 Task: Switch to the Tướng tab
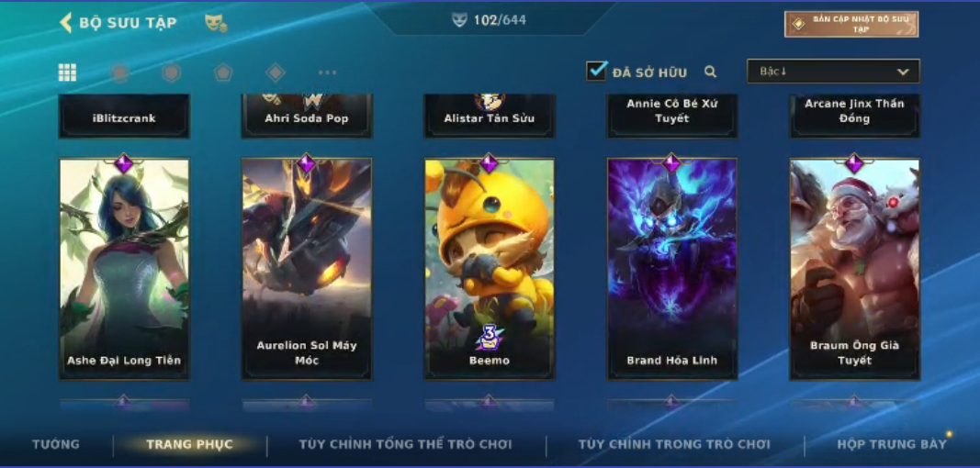pyautogui.click(x=56, y=444)
